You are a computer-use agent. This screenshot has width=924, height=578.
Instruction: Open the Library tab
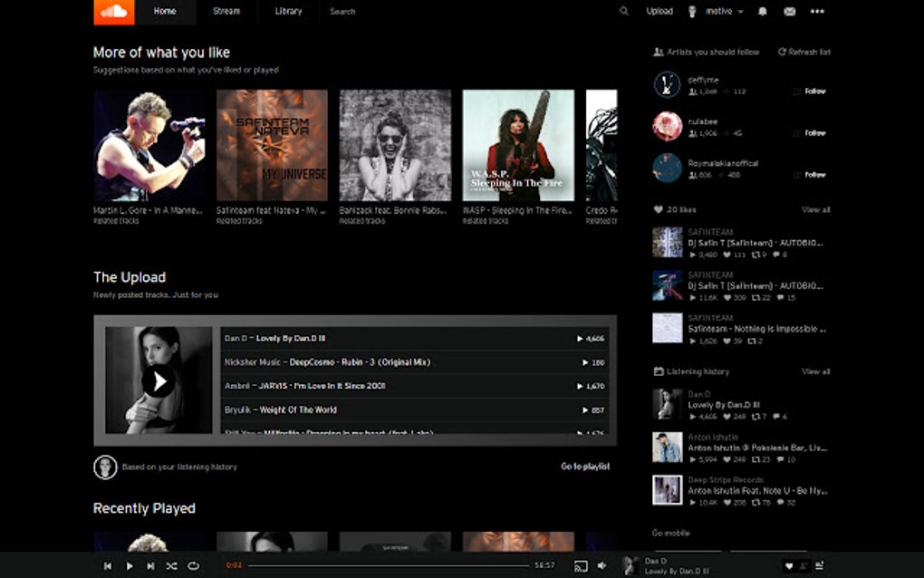click(x=287, y=11)
